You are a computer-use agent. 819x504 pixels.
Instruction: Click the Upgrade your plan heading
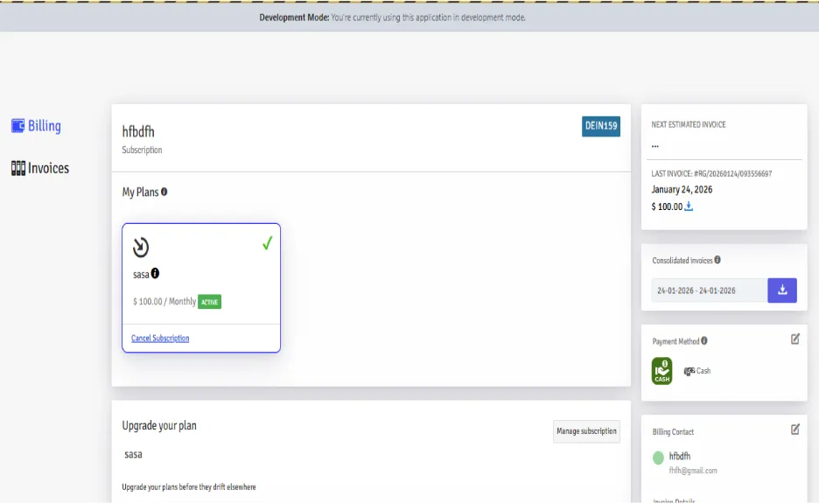(159, 425)
